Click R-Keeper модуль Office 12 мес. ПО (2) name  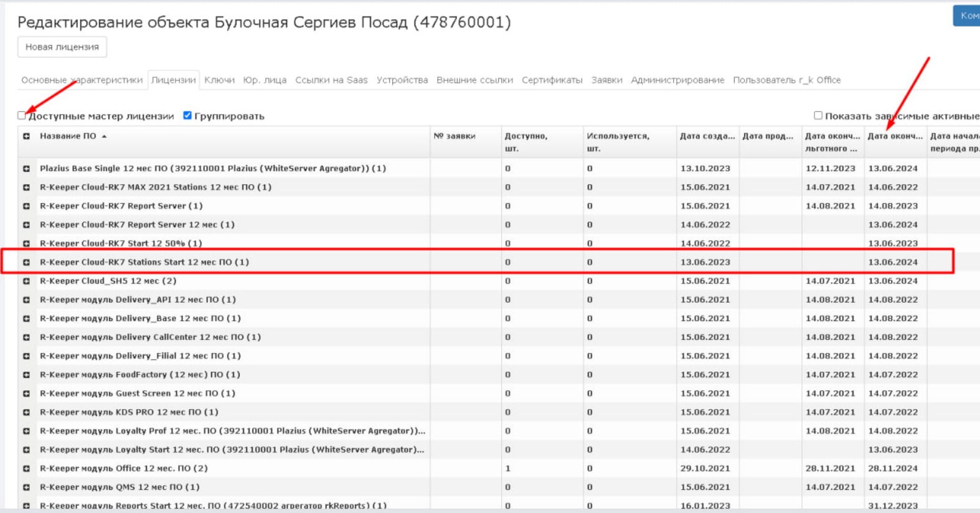click(124, 468)
